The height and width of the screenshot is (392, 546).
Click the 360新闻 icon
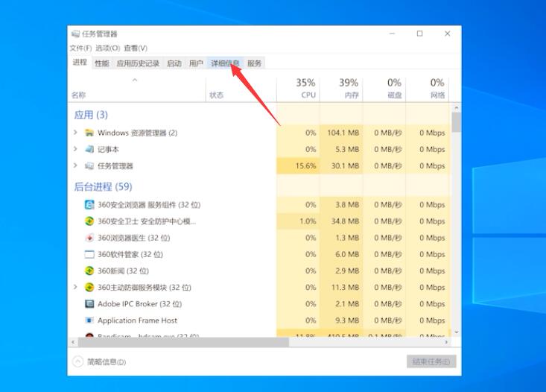(x=89, y=271)
